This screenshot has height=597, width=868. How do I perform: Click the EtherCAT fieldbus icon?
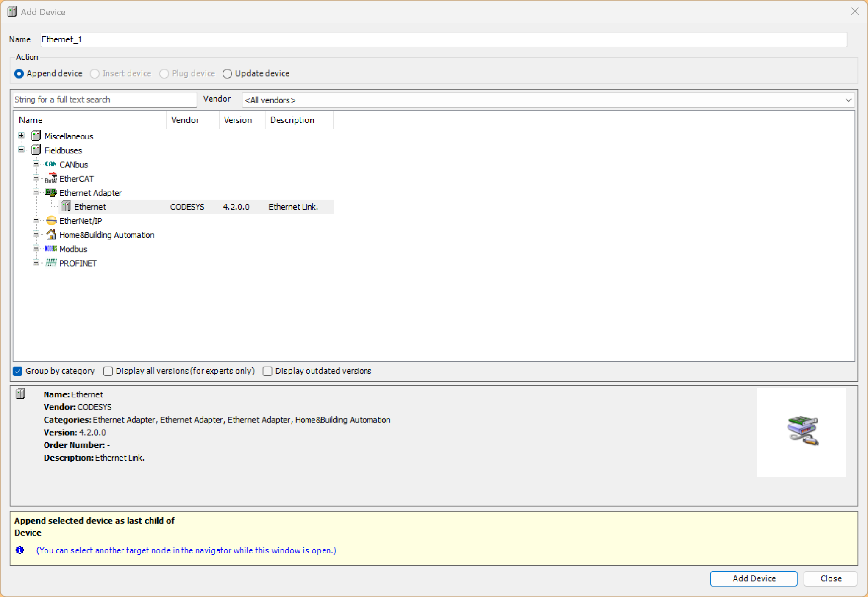(x=51, y=178)
